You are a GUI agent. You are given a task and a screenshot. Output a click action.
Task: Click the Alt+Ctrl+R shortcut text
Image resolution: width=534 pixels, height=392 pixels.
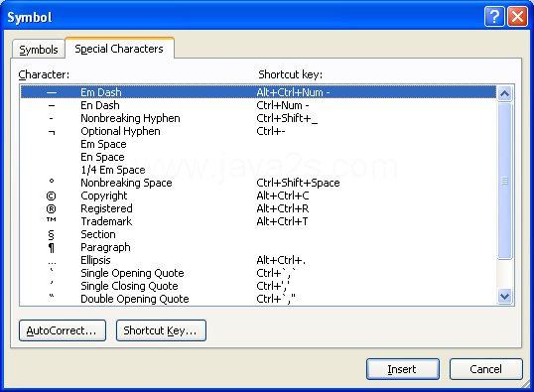coord(283,208)
